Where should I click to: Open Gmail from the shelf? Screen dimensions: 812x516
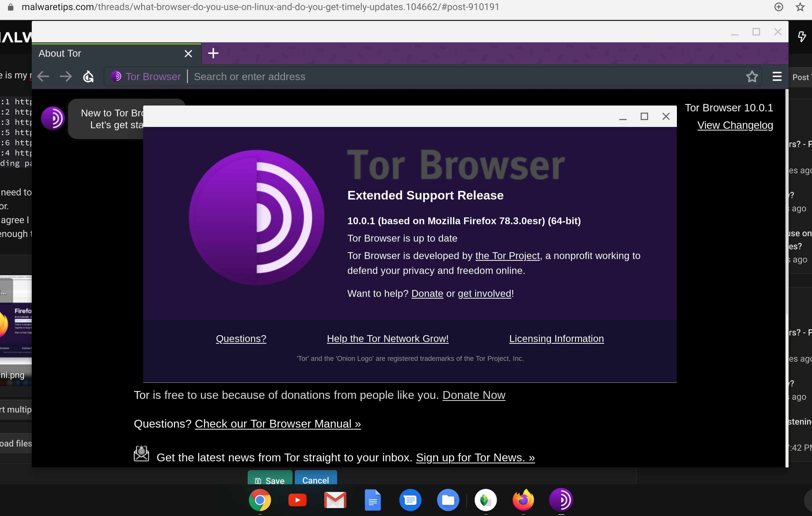(335, 500)
